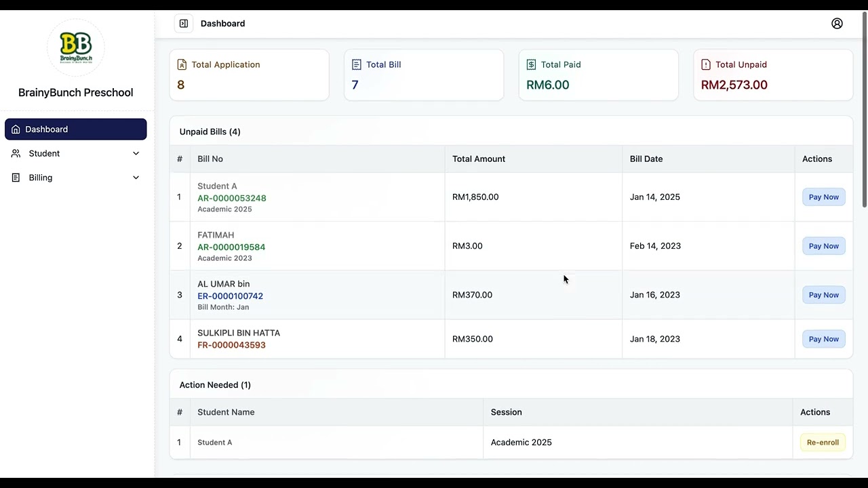Expand the Billing menu chevron
This screenshot has width=868, height=488.
click(136, 178)
